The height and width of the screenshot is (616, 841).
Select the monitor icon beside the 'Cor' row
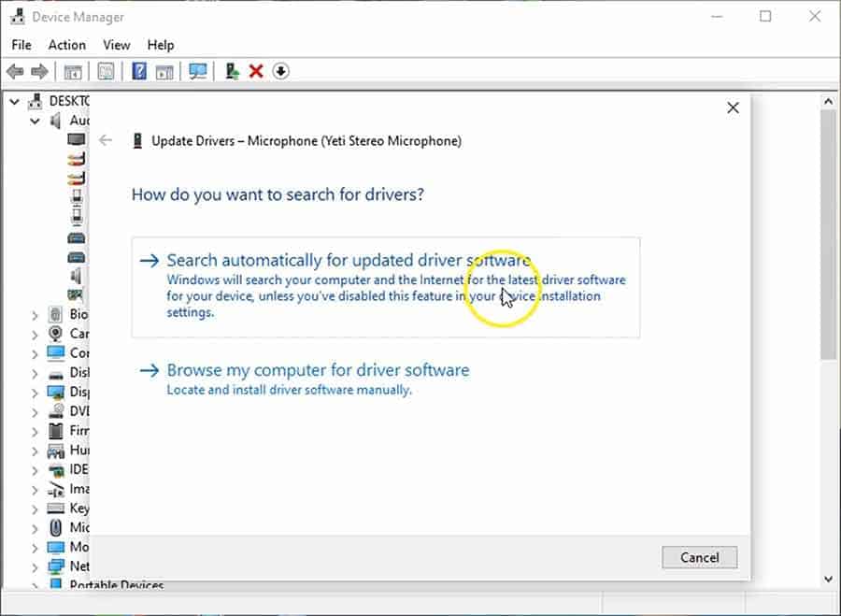coord(55,353)
